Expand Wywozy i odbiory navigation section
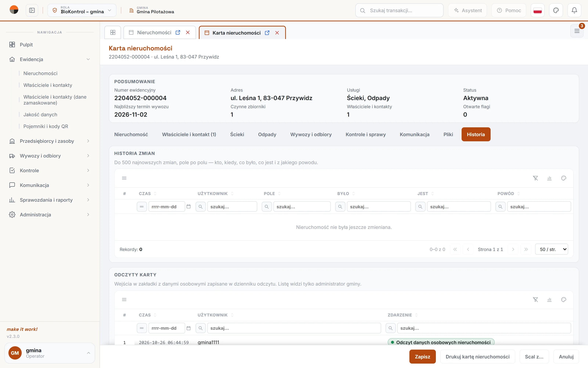Screen dimensions: 588x368 point(50,156)
